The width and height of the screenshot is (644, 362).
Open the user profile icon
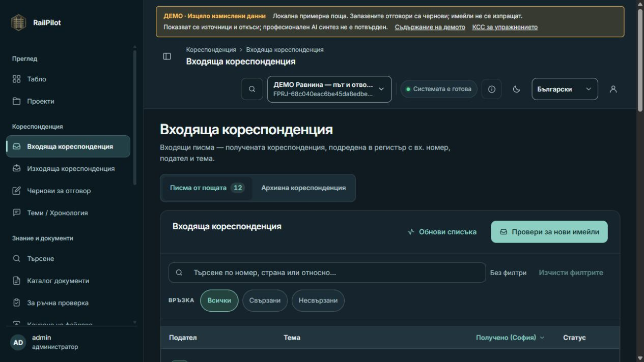613,89
